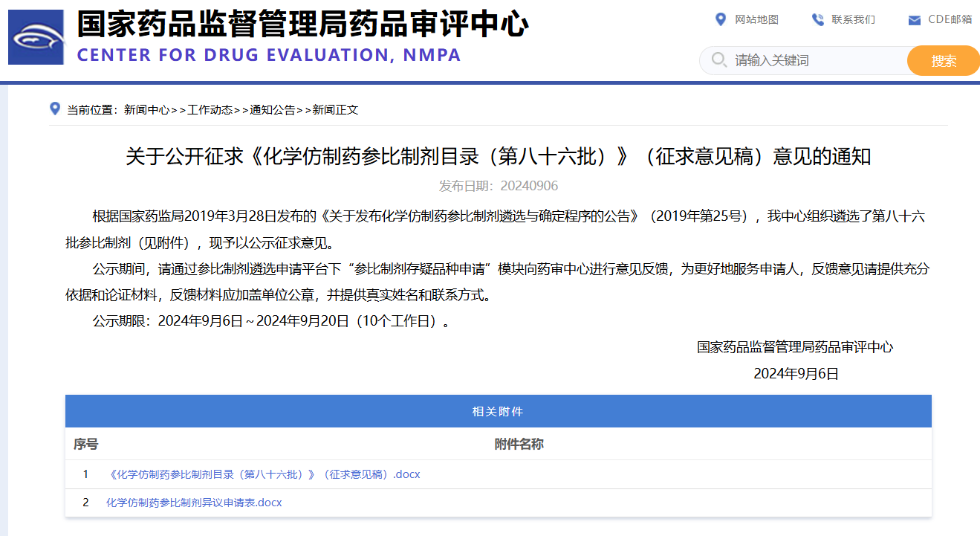Select 通知公告 in the breadcrumb

click(272, 110)
